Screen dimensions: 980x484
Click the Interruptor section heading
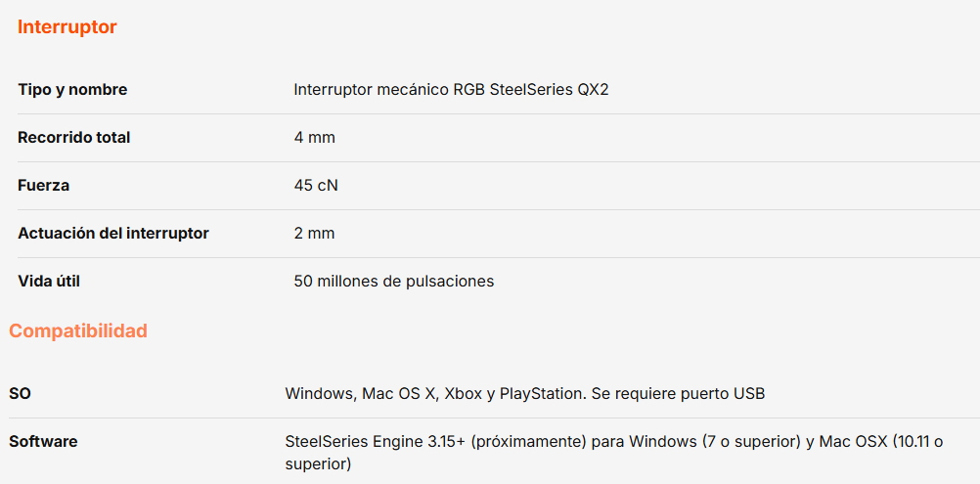coord(67,27)
